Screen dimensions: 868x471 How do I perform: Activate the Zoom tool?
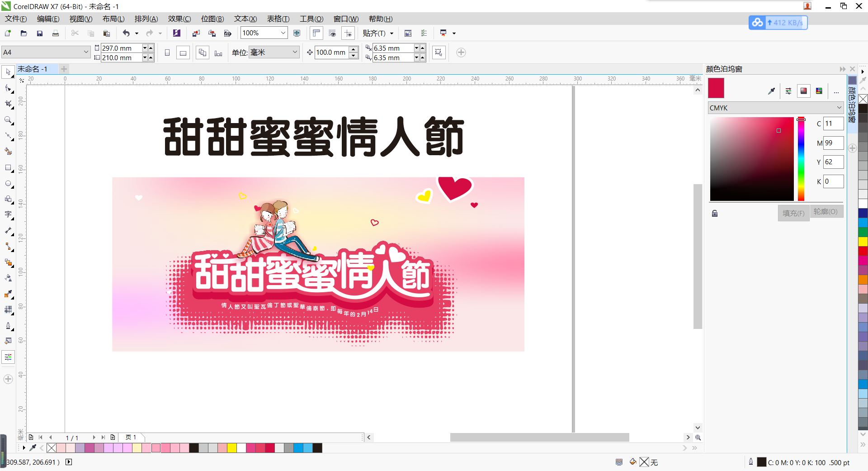coord(8,120)
